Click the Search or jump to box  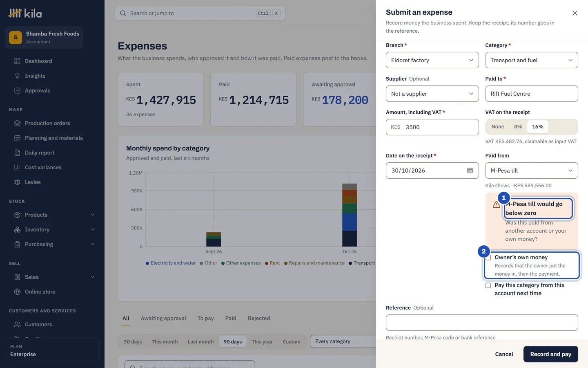[200, 13]
